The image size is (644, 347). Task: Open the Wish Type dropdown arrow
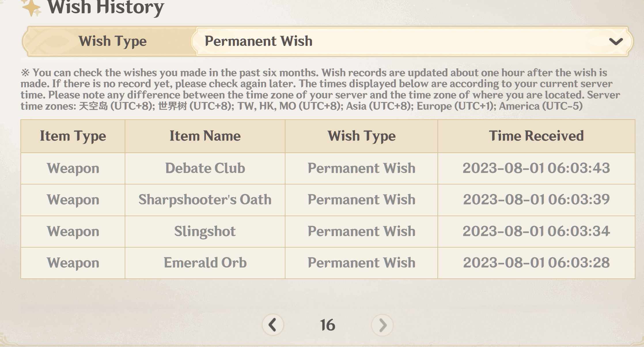[616, 42]
